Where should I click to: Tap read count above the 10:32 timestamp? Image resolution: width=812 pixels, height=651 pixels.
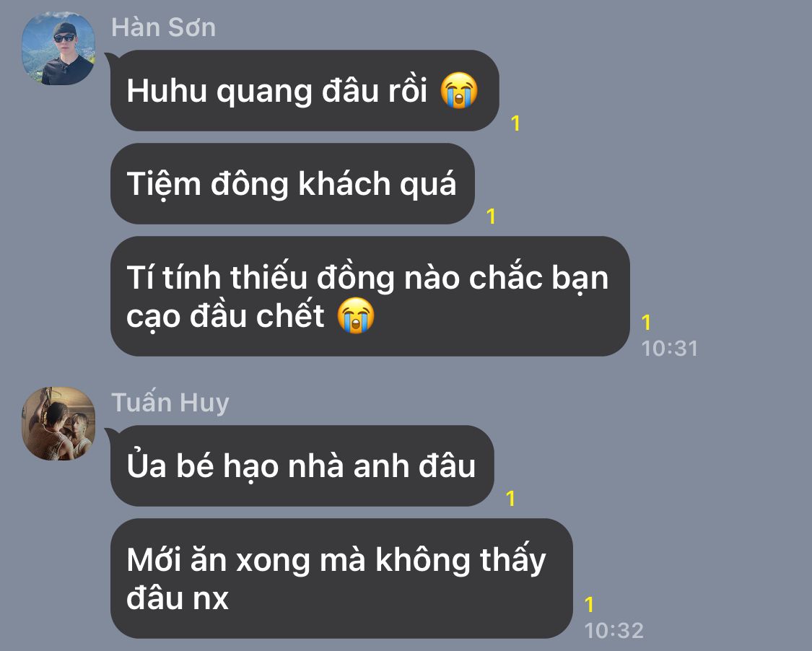(589, 604)
